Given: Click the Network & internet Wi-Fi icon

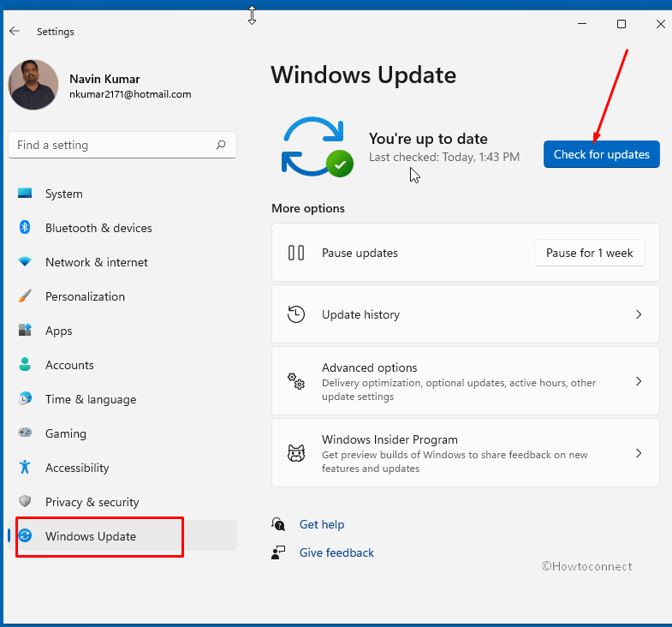Looking at the screenshot, I should [25, 262].
